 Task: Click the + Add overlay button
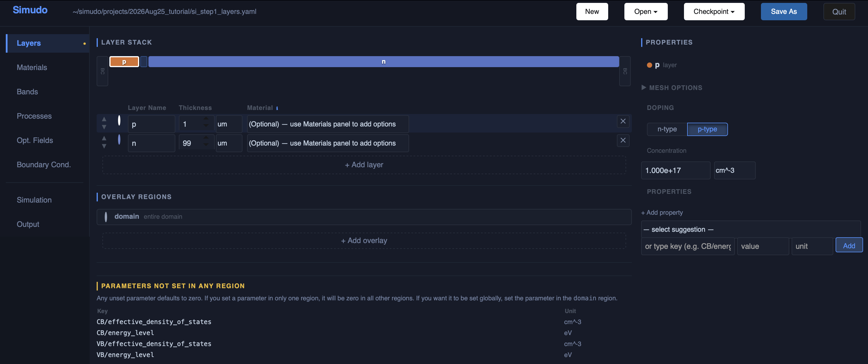(x=364, y=241)
